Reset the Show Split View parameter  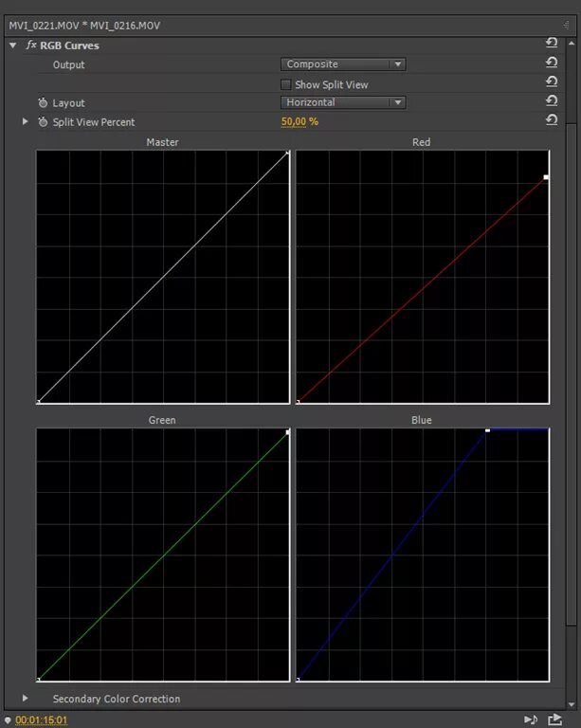(552, 82)
